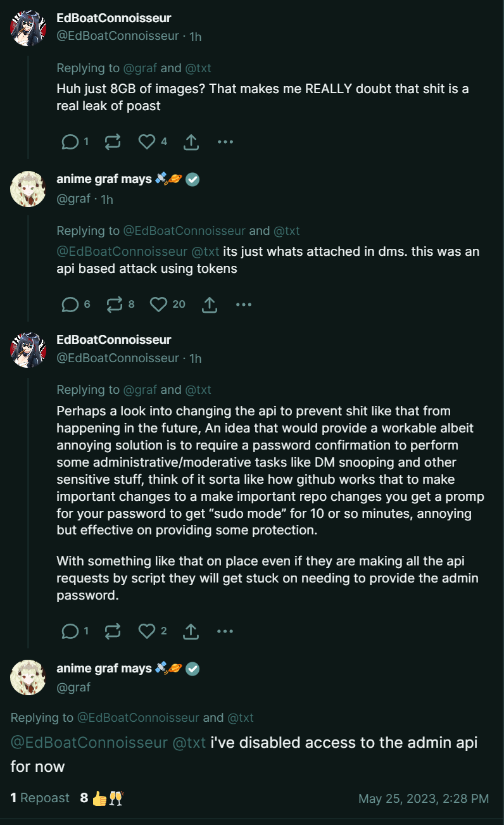This screenshot has height=825, width=504.
Task: Reply to EdBoatConnoisseur's 8GB images post
Action: 70,142
